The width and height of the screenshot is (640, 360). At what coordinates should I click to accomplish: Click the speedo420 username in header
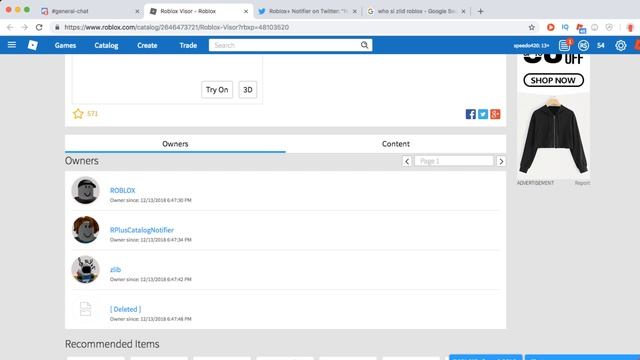tap(531, 46)
